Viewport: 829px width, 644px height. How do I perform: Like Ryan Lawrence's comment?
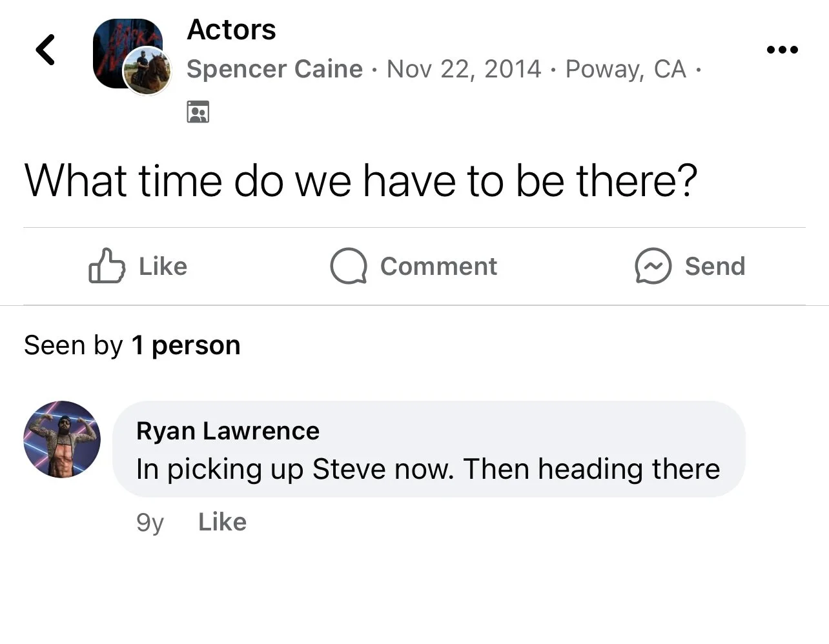222,521
